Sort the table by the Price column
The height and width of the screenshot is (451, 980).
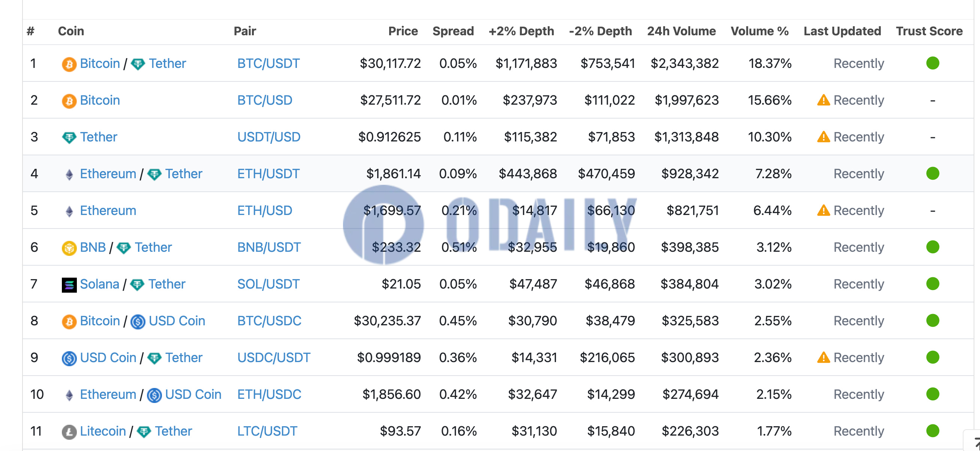pos(403,31)
